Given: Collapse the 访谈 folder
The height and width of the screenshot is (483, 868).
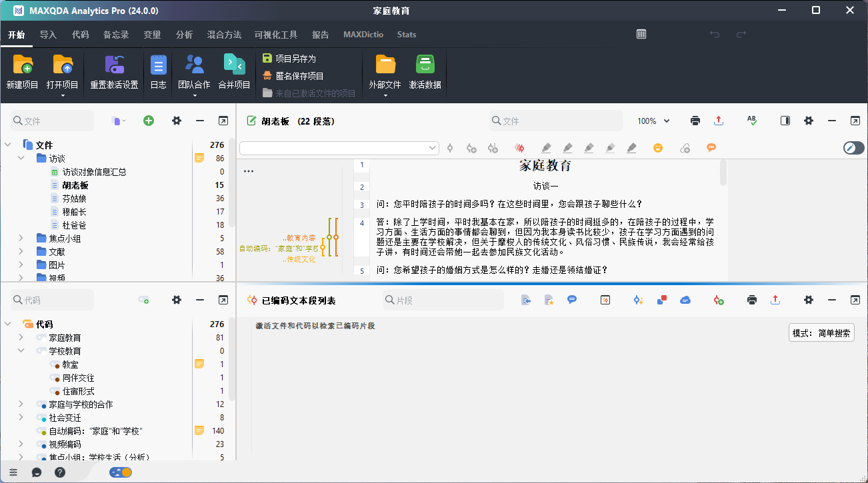Looking at the screenshot, I should click(22, 158).
